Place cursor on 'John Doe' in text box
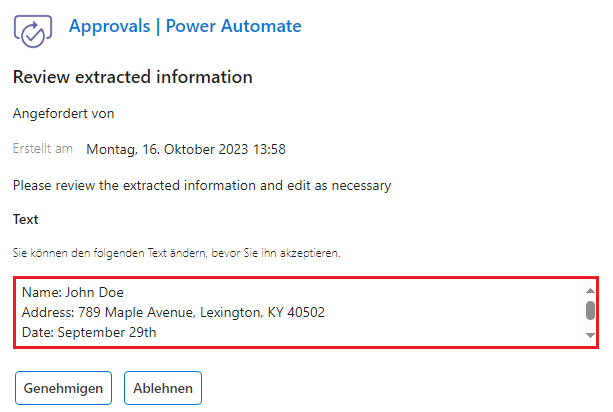Screen dimensions: 613x412 tap(94, 292)
